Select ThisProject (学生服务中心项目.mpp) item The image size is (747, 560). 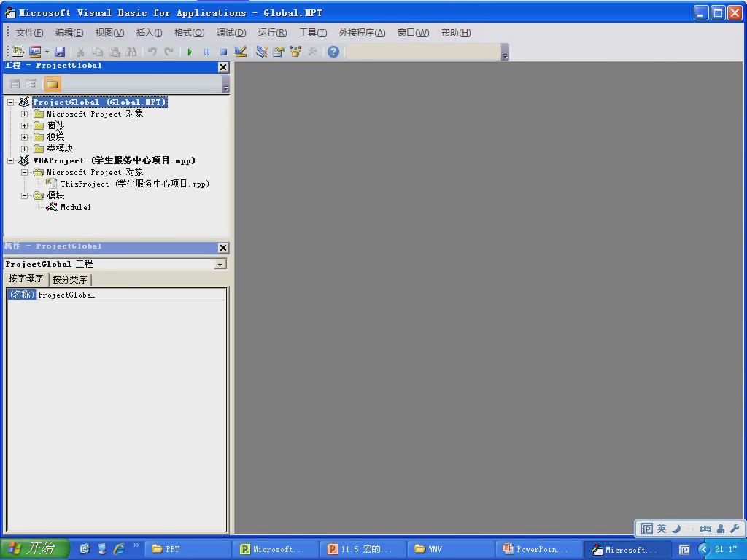(x=135, y=184)
